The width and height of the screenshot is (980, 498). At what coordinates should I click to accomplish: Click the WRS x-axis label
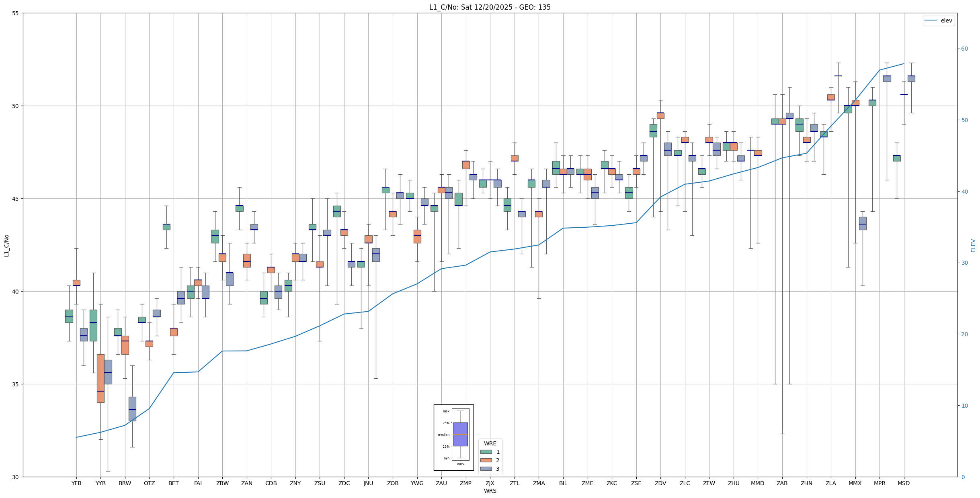click(x=490, y=491)
